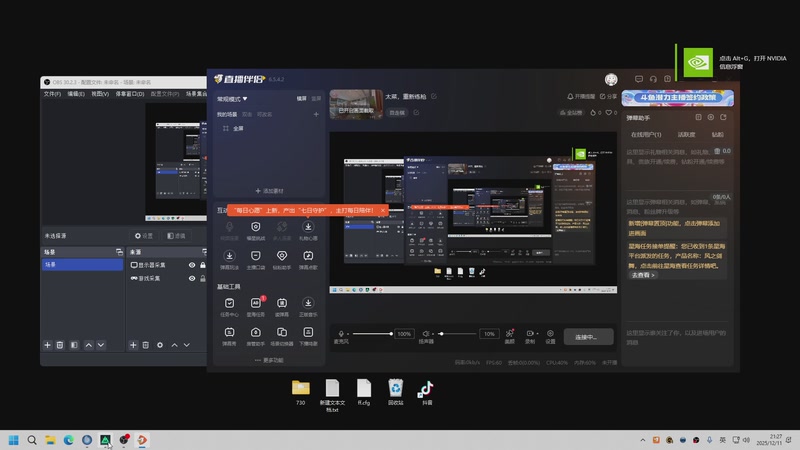
Task: Switch to 横屏 landscape orientation
Action: click(x=302, y=98)
